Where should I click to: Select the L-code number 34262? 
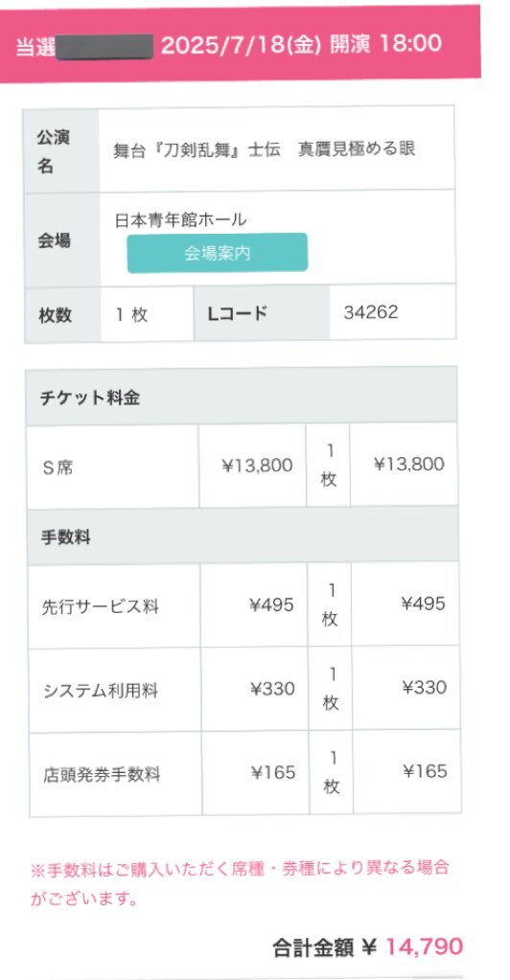370,312
